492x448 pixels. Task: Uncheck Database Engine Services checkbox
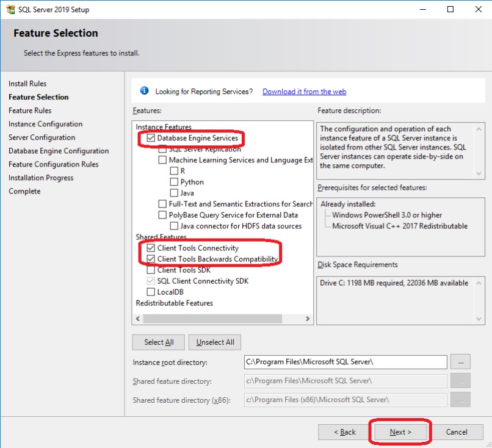(151, 139)
